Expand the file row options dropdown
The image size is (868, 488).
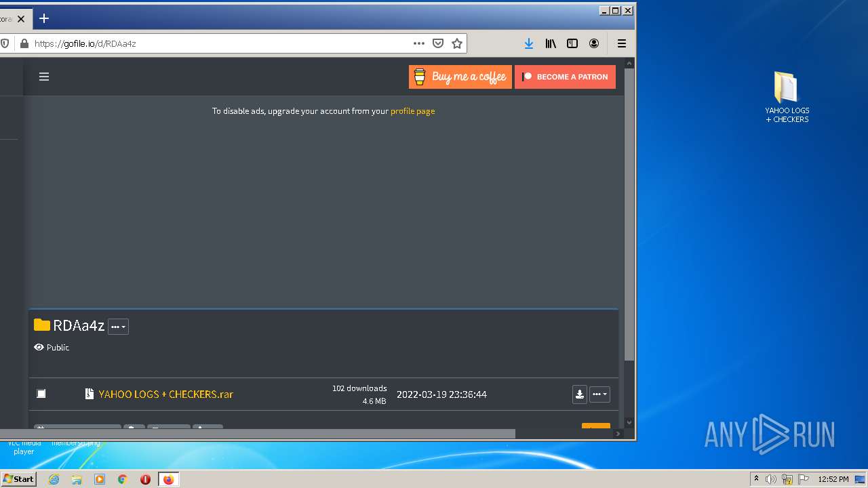[x=599, y=394]
